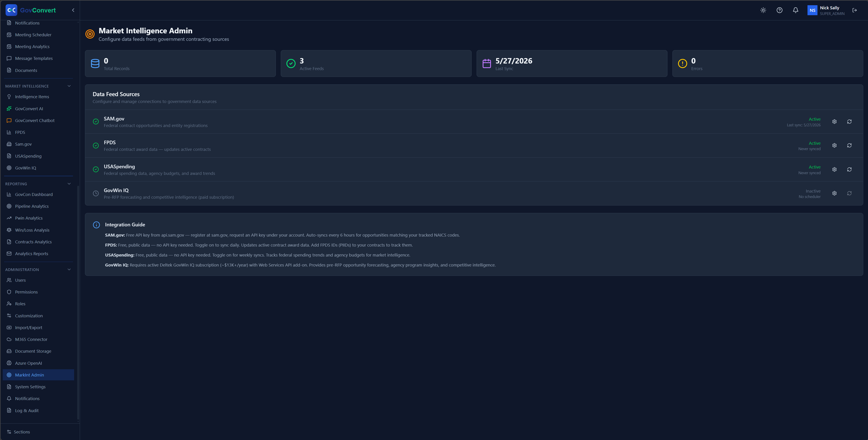Viewport: 868px width, 440px height.
Task: Refresh the FPDS data feed
Action: [849, 146]
